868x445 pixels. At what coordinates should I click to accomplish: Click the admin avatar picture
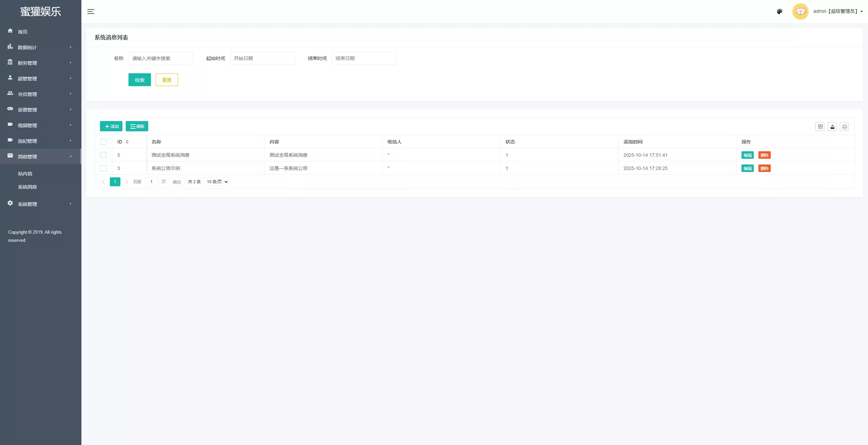click(800, 12)
